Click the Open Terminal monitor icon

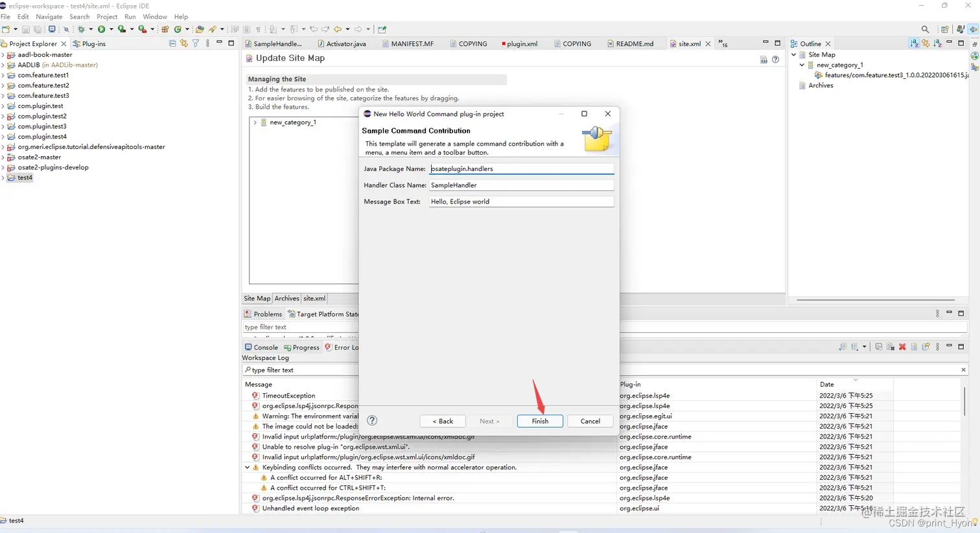(52, 29)
